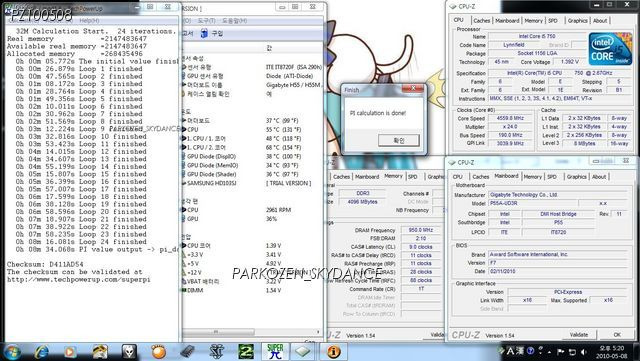The height and width of the screenshot is (361, 640).
Task: Open Caches tab in bottom-right CPU-Z window
Action: [x=480, y=176]
